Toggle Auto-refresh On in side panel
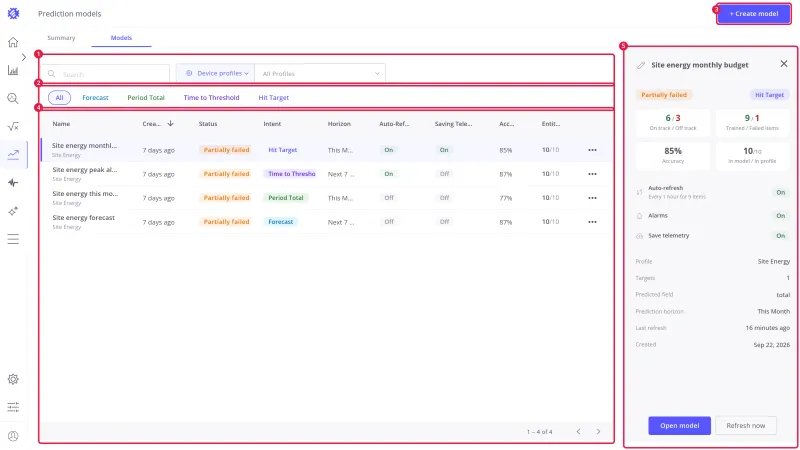Screen dimensions: 800x450 click(781, 192)
